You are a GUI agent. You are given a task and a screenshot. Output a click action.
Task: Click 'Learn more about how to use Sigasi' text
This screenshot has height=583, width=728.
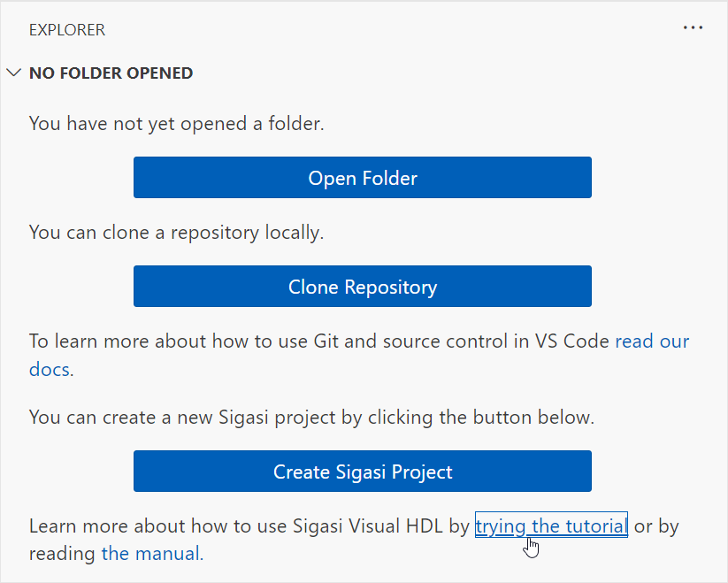249,525
